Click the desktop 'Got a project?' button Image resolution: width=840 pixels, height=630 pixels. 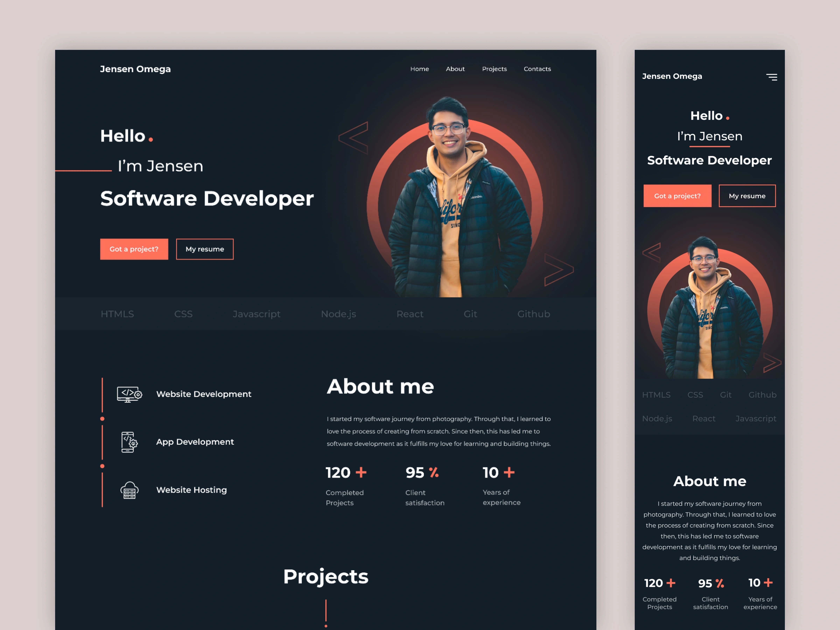pyautogui.click(x=134, y=249)
